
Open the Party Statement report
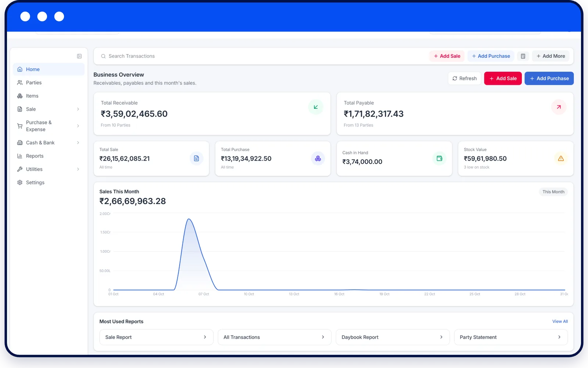click(x=511, y=337)
